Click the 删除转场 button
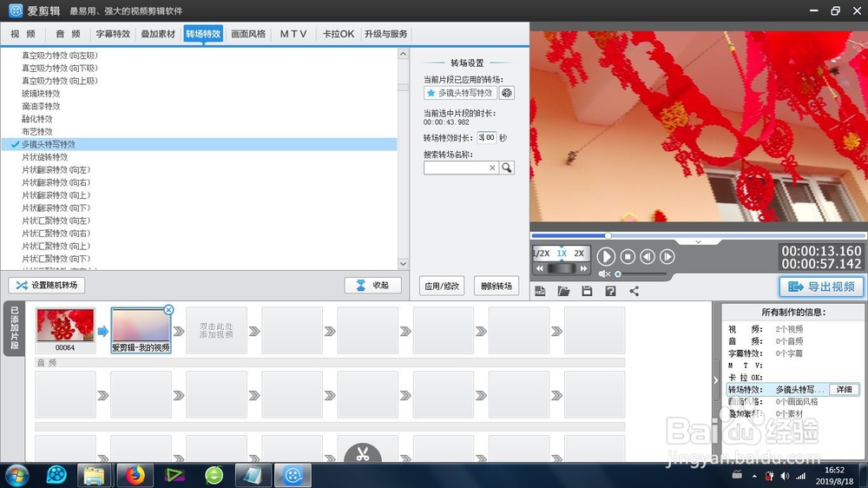868x488 pixels. [496, 286]
